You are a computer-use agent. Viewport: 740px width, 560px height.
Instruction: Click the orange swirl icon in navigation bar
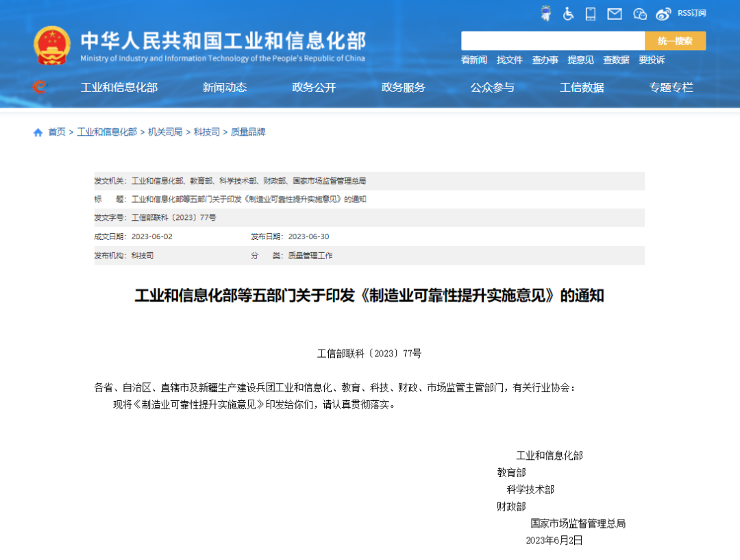40,87
